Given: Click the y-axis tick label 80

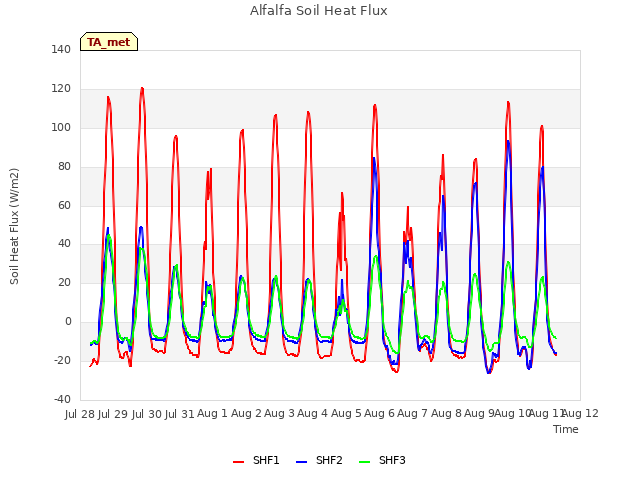Looking at the screenshot, I should pyautogui.click(x=64, y=166).
